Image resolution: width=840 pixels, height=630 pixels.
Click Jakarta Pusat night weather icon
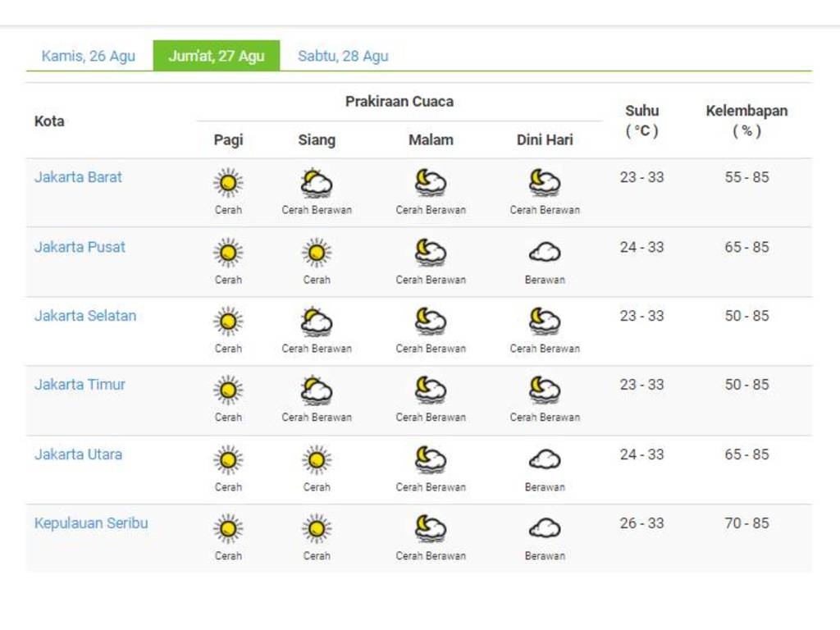pyautogui.click(x=430, y=252)
